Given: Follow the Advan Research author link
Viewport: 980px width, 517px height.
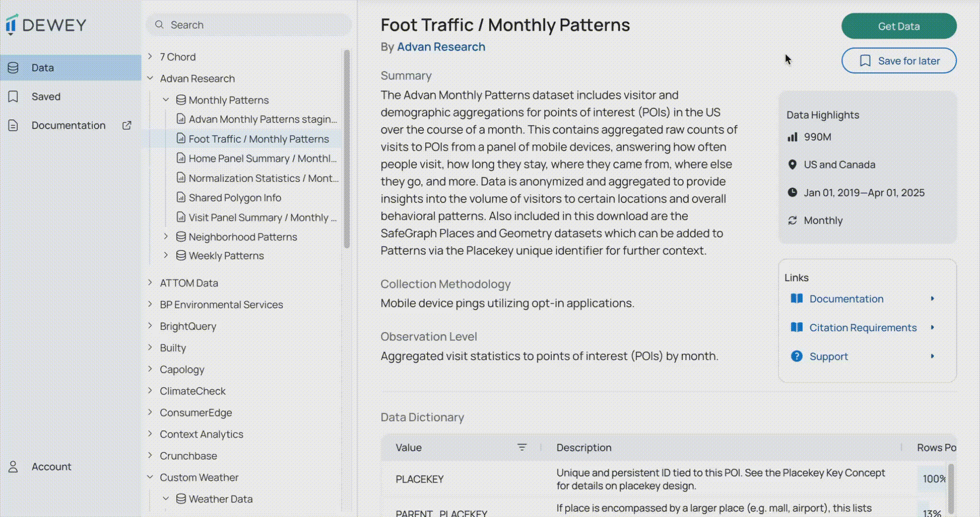Looking at the screenshot, I should 441,47.
